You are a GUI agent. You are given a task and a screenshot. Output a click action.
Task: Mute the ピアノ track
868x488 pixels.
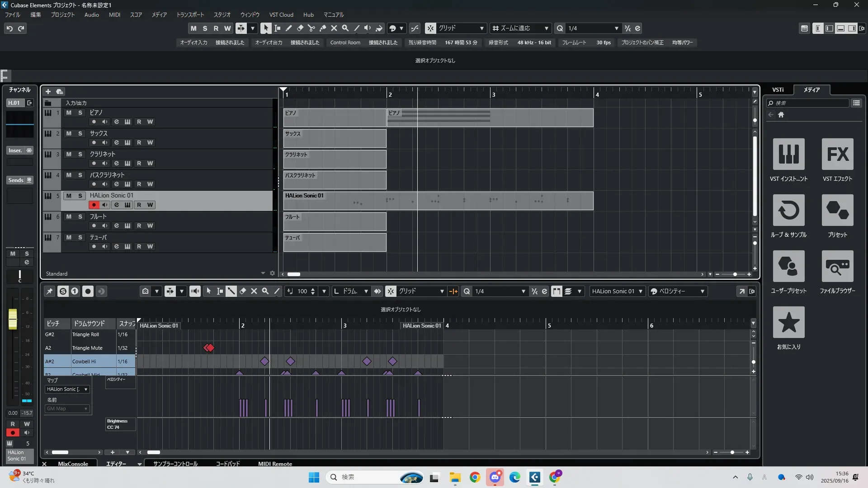[x=69, y=113]
